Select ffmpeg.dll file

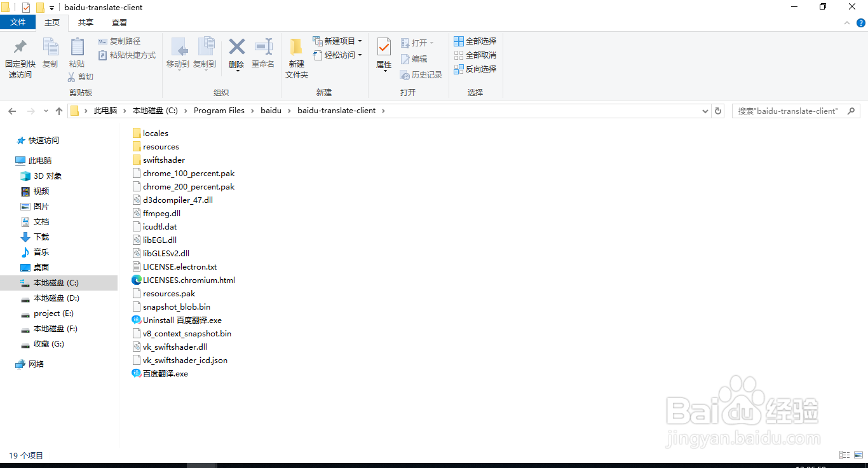(156, 214)
